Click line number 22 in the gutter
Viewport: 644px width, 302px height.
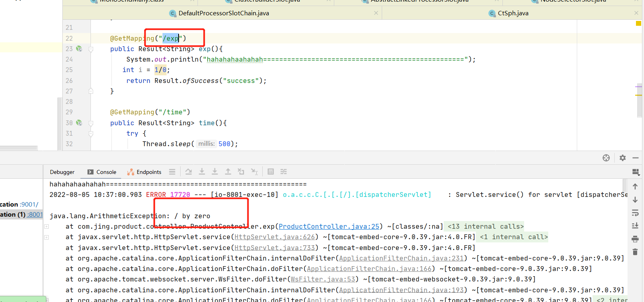point(69,38)
